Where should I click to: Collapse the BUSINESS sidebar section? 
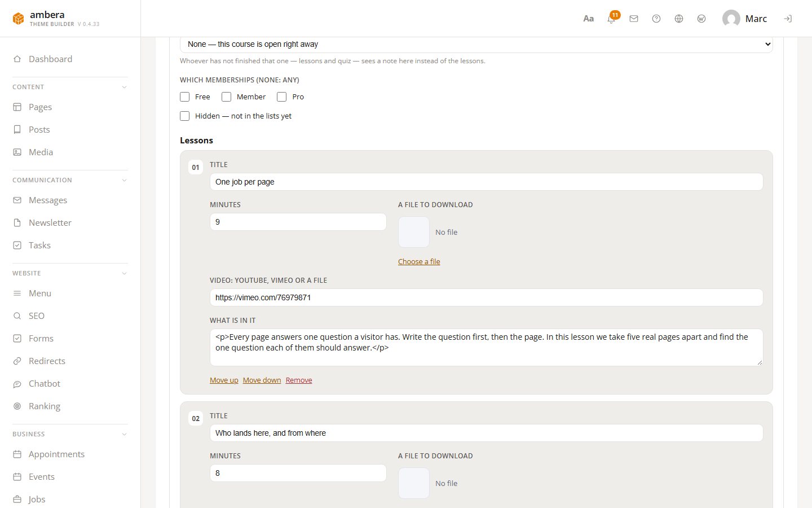click(x=124, y=434)
